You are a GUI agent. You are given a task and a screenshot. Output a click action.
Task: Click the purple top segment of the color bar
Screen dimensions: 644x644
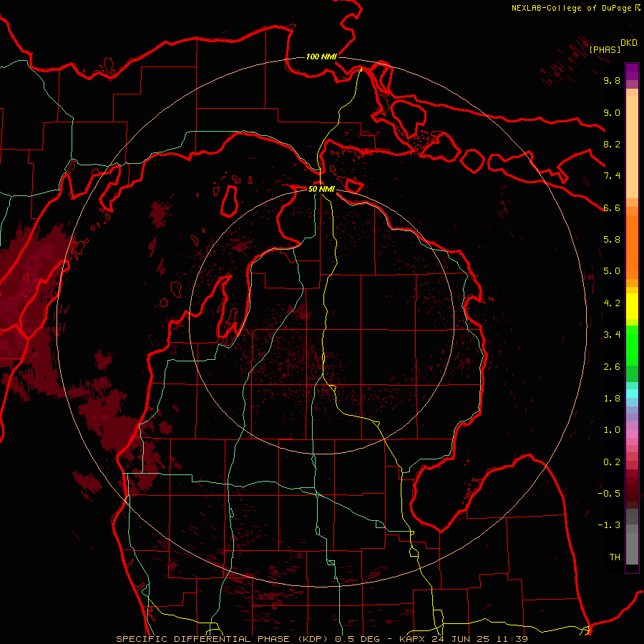[632, 72]
